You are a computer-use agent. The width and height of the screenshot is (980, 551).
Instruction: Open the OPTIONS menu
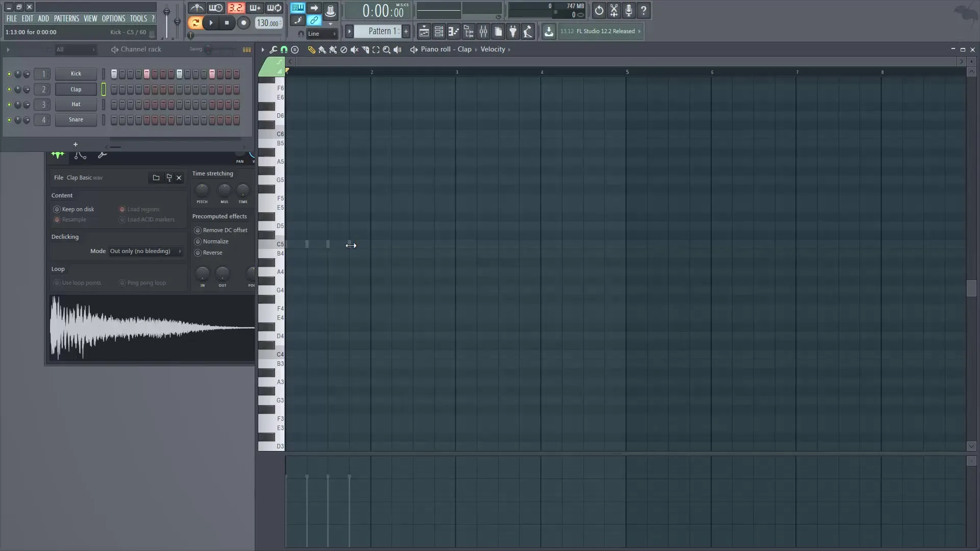tap(113, 18)
